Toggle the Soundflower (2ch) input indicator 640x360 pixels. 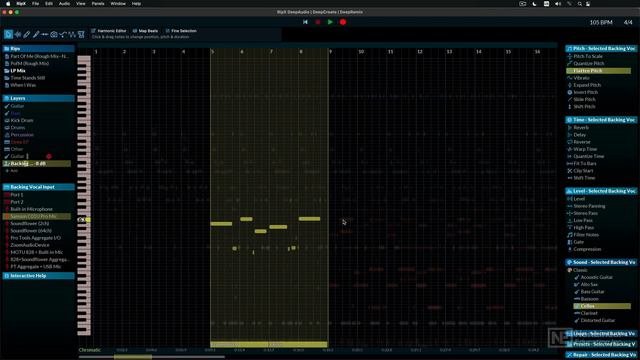coord(7,224)
